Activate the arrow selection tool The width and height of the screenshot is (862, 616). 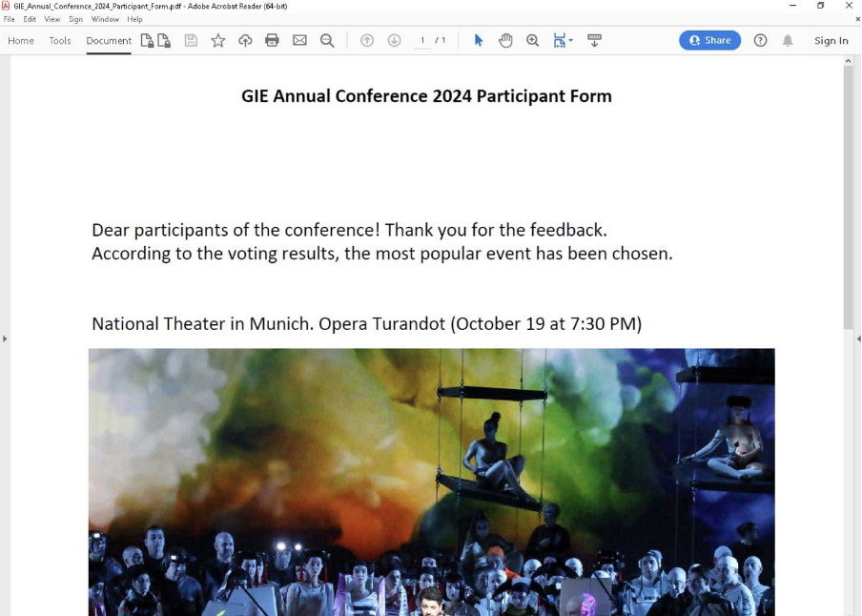tap(479, 40)
